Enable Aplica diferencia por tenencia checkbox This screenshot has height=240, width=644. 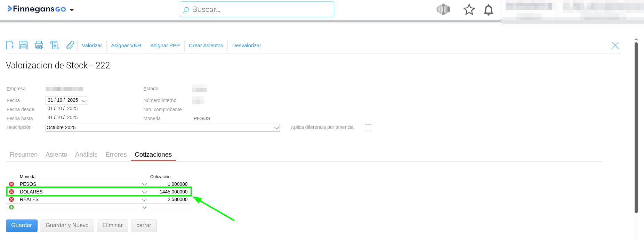coord(368,127)
